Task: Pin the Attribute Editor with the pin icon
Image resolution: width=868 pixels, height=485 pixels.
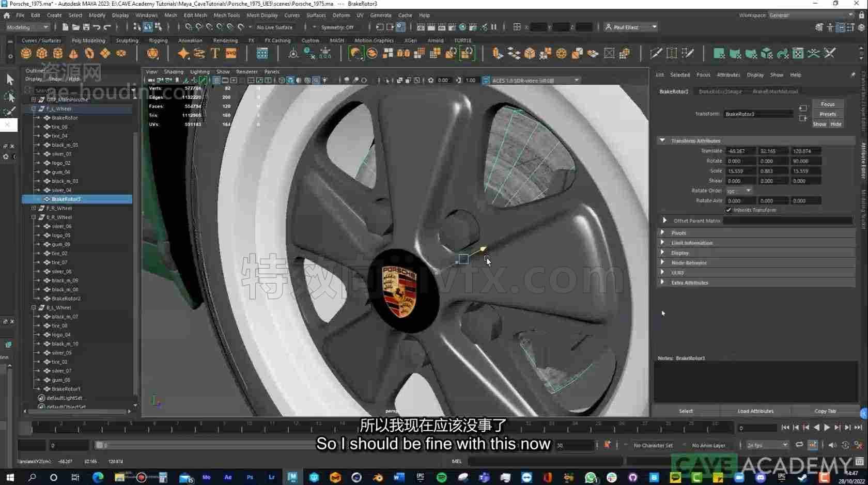Action: click(853, 75)
